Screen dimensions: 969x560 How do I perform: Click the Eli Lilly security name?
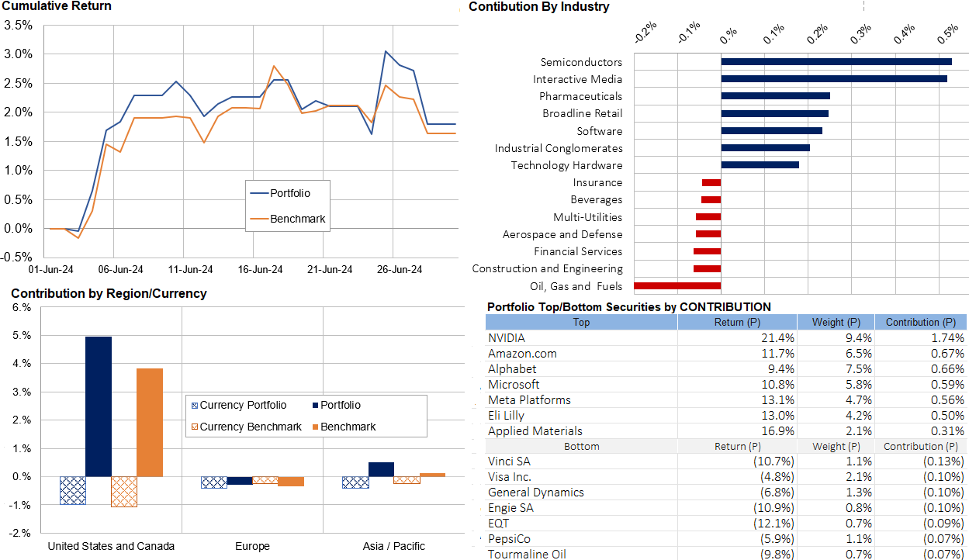pos(506,416)
